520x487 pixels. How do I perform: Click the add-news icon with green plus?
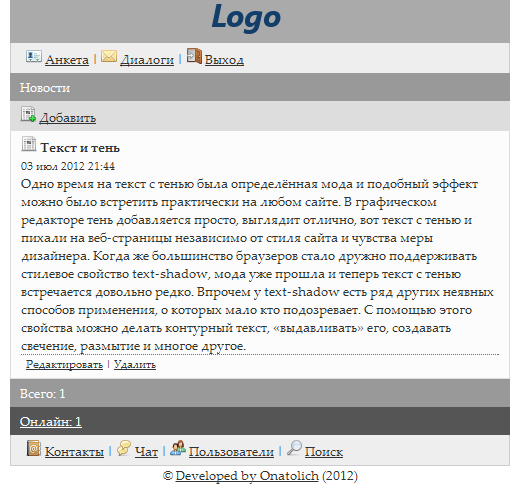(x=28, y=114)
